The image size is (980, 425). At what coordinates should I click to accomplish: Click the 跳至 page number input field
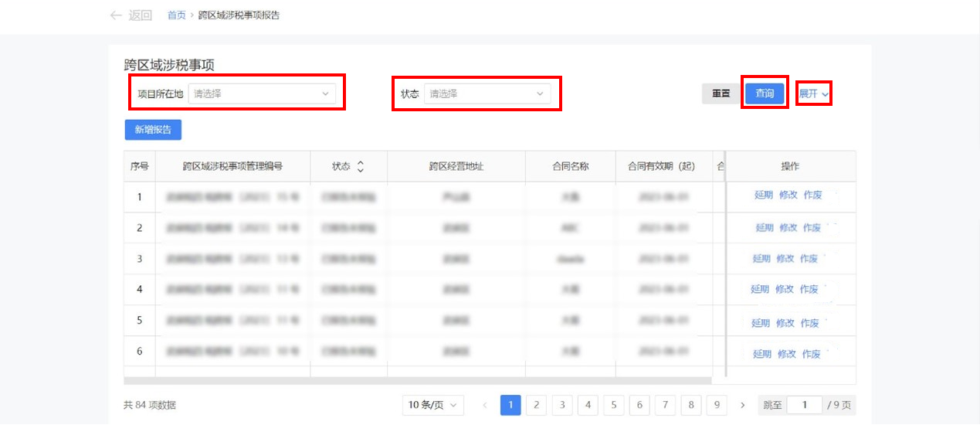click(805, 405)
